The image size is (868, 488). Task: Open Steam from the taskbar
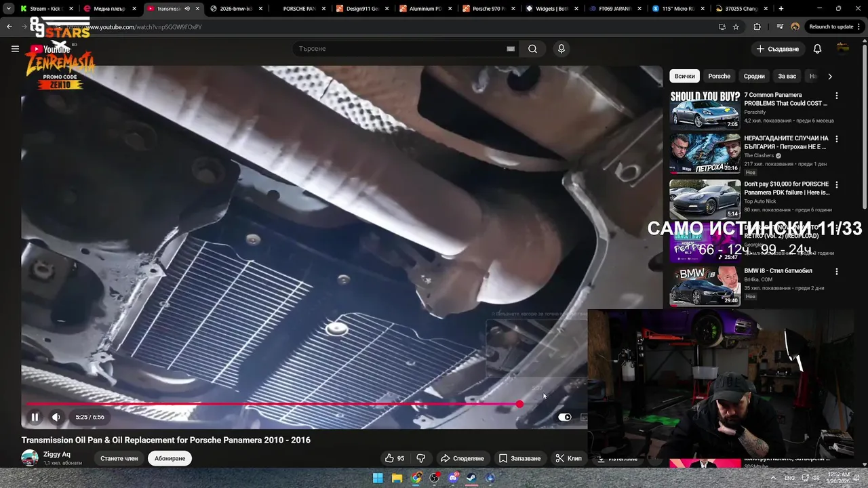coord(472,478)
